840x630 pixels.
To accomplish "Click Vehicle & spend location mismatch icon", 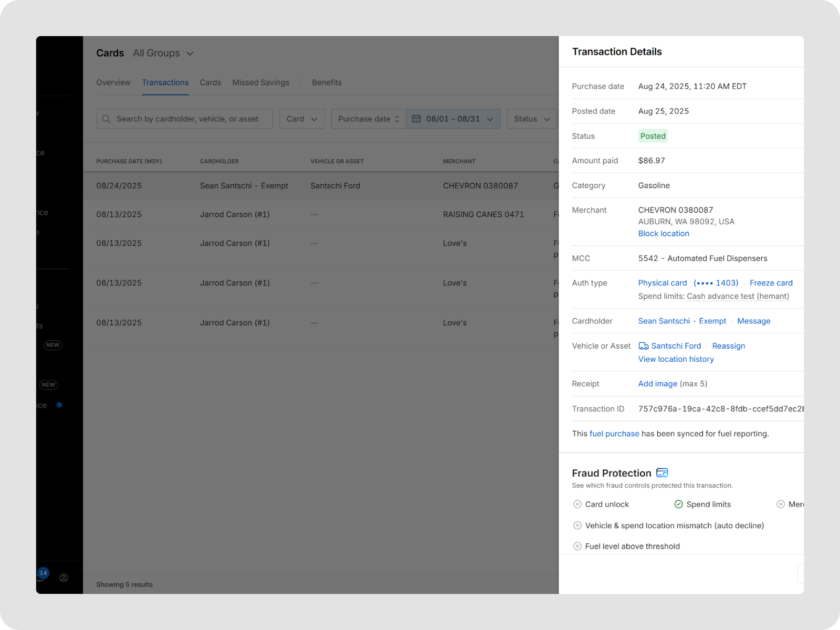I will tap(577, 526).
